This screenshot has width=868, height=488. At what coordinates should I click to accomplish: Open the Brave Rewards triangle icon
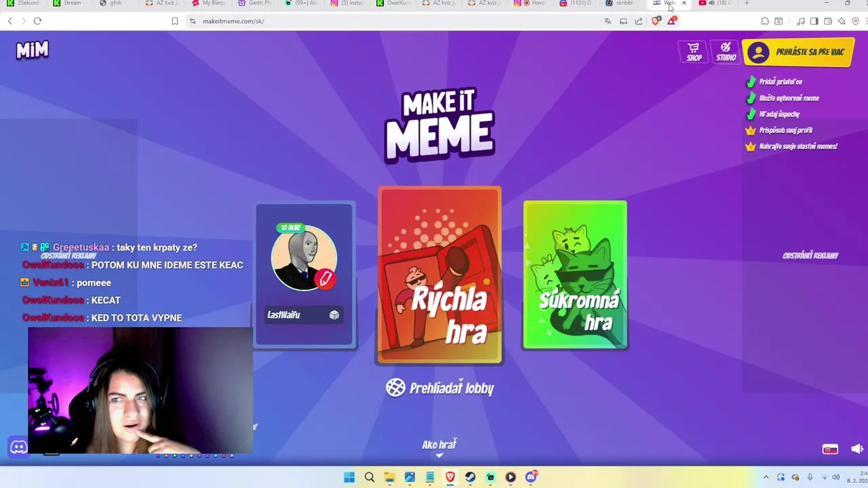pyautogui.click(x=671, y=21)
